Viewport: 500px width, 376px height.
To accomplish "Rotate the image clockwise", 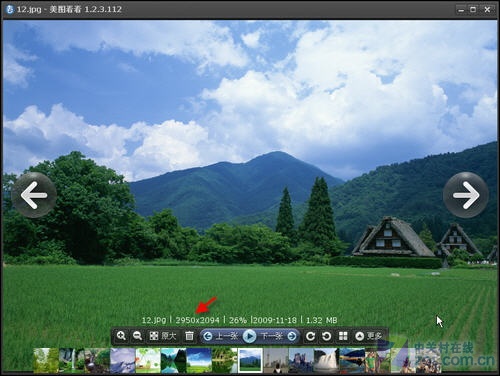I will coord(310,336).
